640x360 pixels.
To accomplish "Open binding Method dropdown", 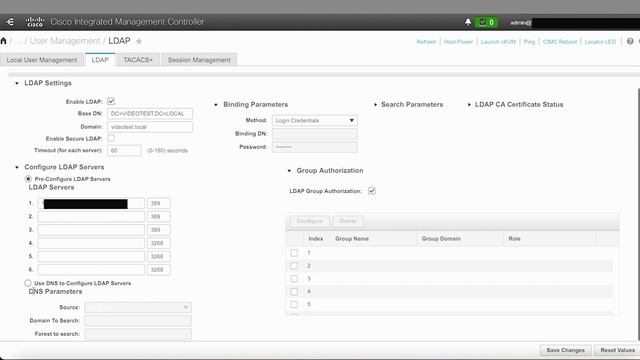I will [x=315, y=120].
